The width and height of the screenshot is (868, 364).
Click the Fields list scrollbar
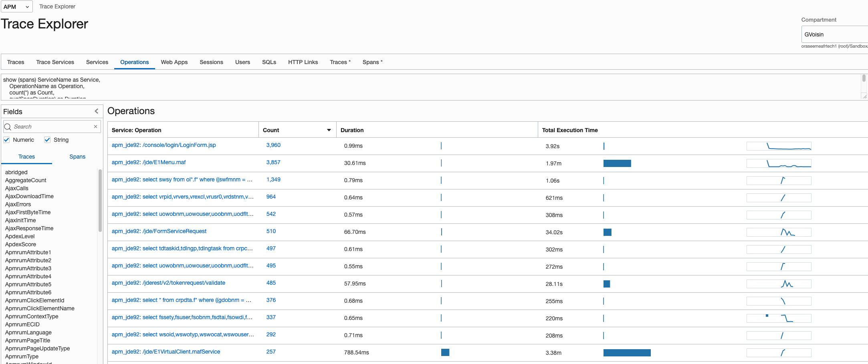(100, 200)
